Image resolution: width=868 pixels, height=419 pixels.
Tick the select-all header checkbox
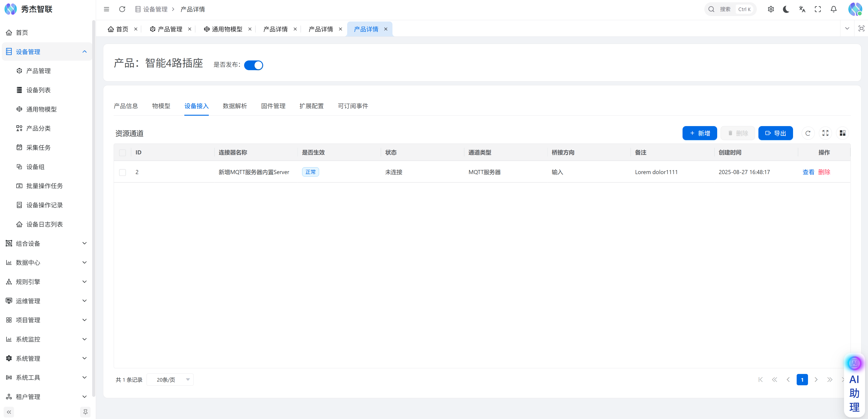click(x=123, y=153)
